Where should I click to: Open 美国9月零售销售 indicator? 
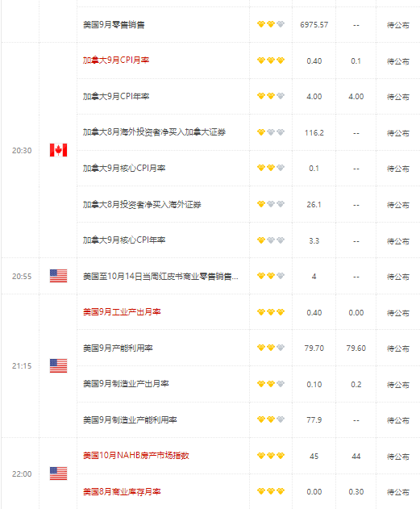[114, 25]
